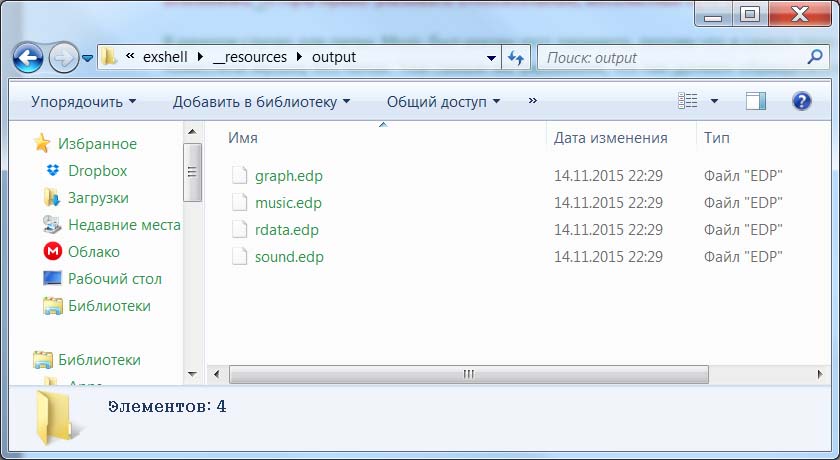Screen dimensions: 840x460
Task: Open Облако in the navigation pane
Action: 93,252
